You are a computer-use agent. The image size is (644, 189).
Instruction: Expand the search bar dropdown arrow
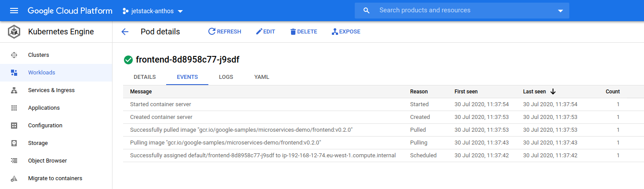[560, 11]
